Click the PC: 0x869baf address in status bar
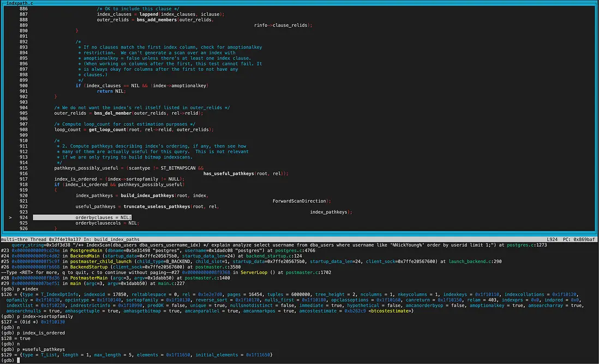The height and width of the screenshot is (364, 599). (x=579, y=239)
